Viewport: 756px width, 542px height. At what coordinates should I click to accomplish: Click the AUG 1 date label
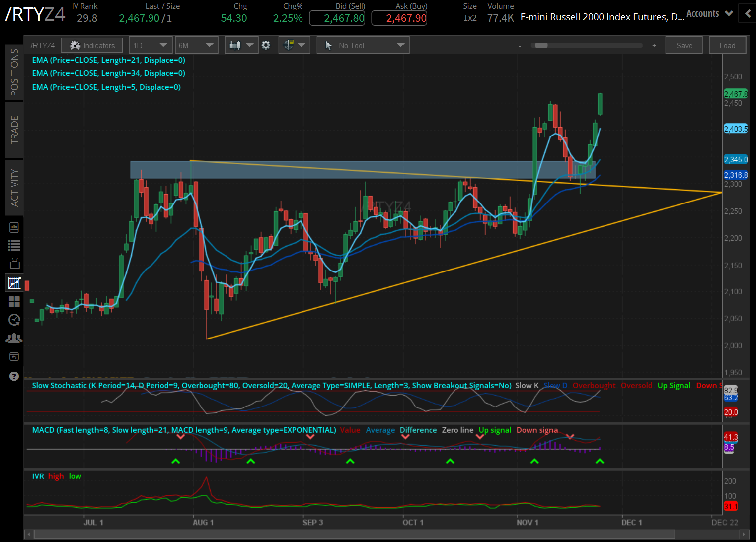tap(203, 522)
